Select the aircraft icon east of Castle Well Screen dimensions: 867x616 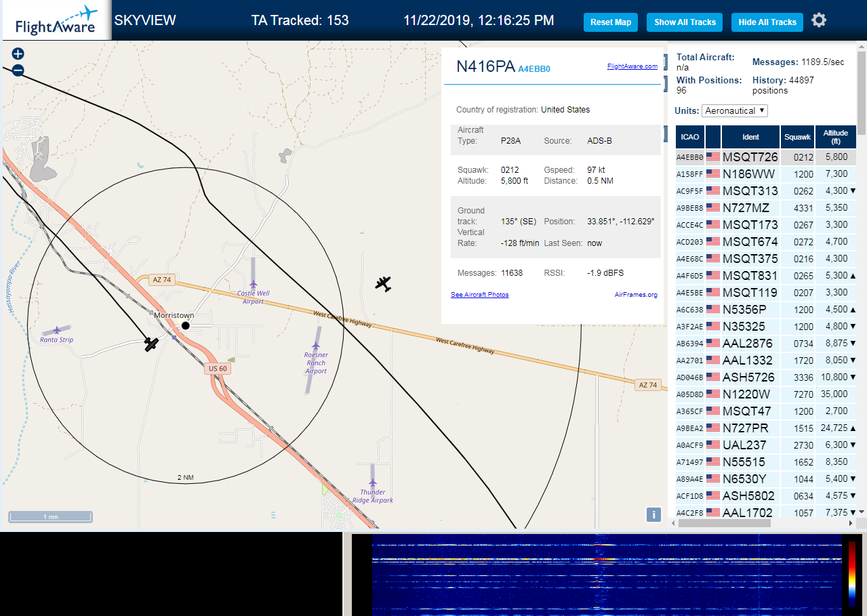[384, 284]
